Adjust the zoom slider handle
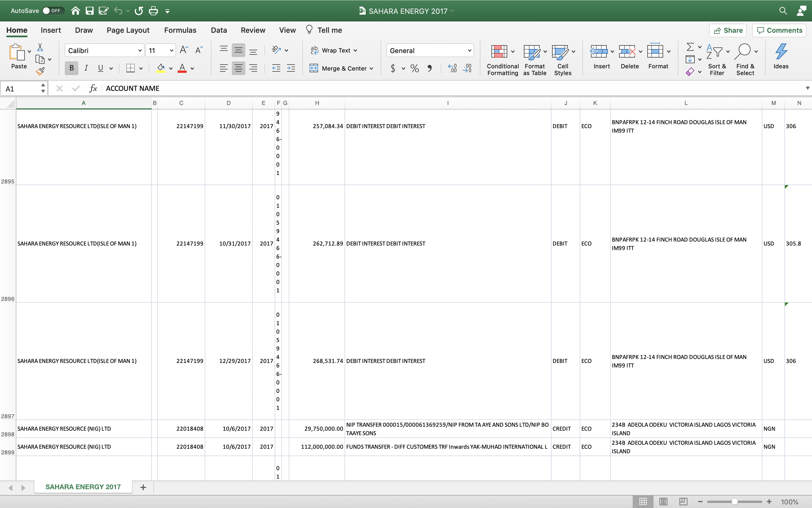 [x=734, y=502]
